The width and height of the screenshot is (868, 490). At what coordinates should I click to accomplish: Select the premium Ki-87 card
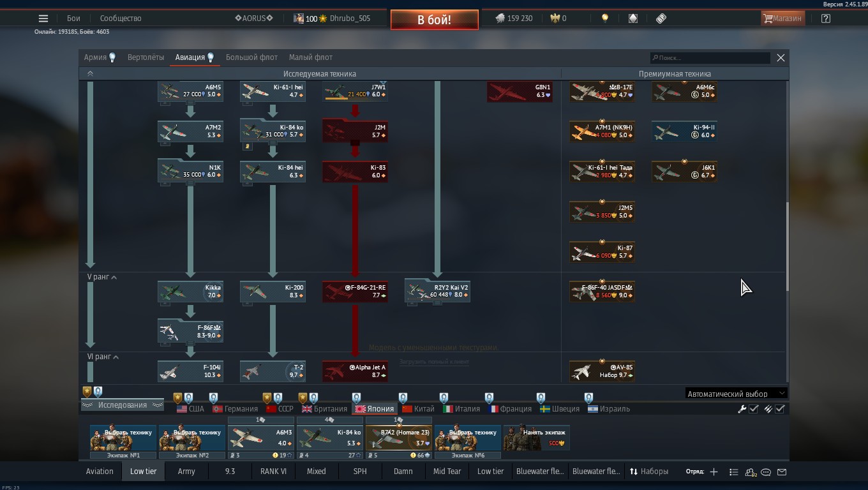click(602, 252)
